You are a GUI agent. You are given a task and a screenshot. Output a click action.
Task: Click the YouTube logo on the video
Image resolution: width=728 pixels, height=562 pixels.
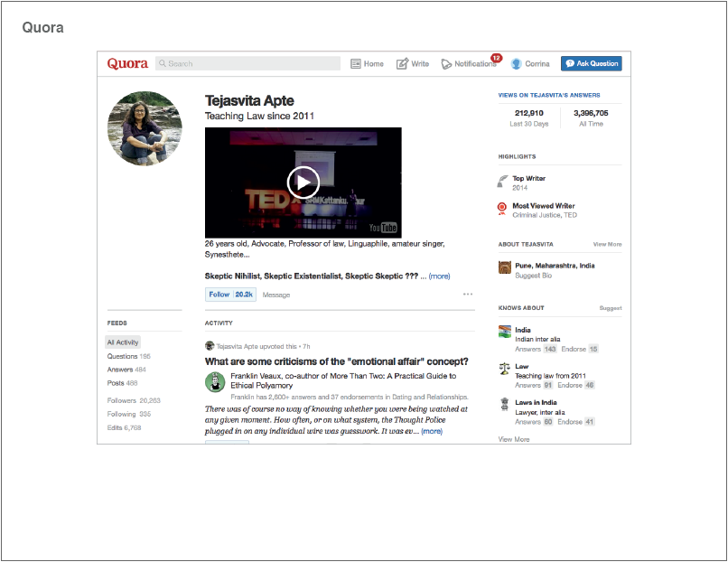click(383, 228)
